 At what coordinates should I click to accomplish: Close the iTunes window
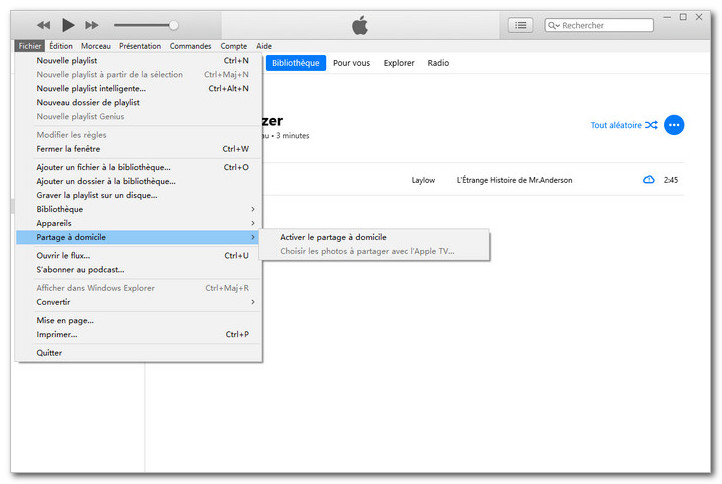(699, 17)
